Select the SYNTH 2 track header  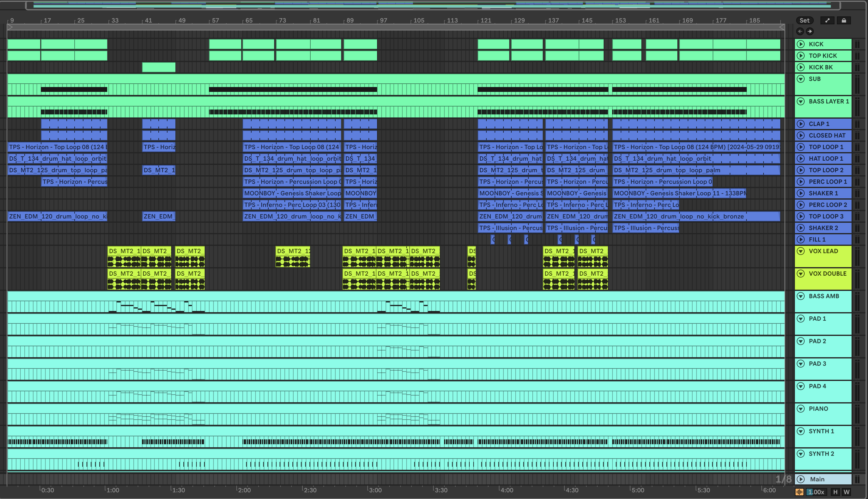(x=821, y=454)
